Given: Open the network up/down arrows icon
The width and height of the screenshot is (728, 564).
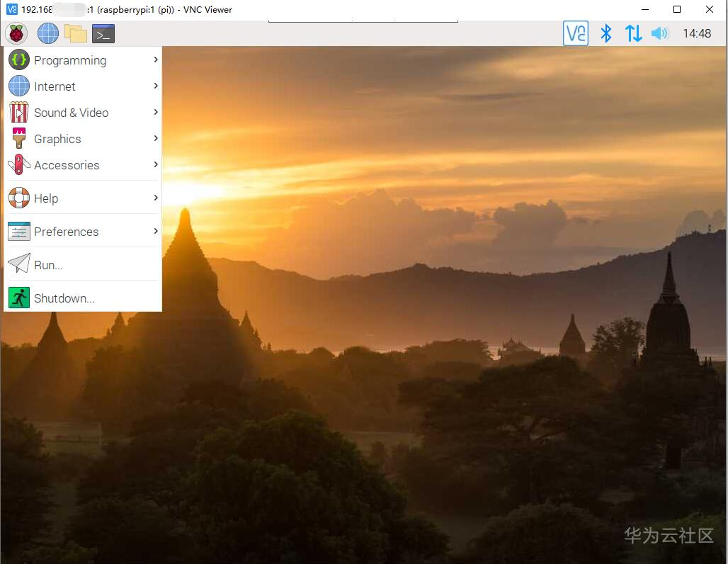Looking at the screenshot, I should click(x=633, y=33).
